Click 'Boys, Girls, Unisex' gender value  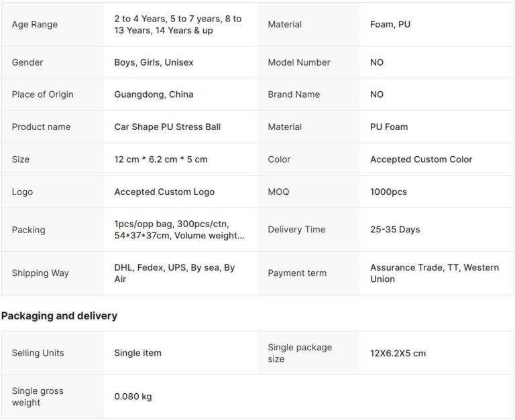[x=154, y=62]
